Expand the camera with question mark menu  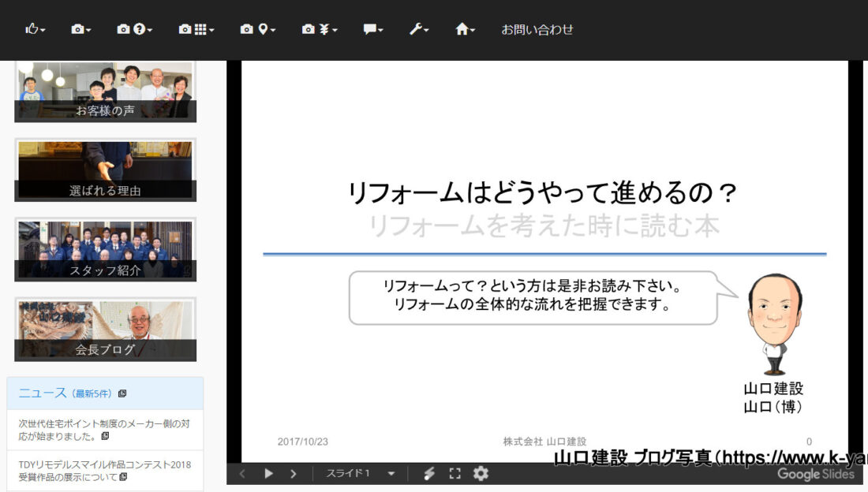click(134, 29)
